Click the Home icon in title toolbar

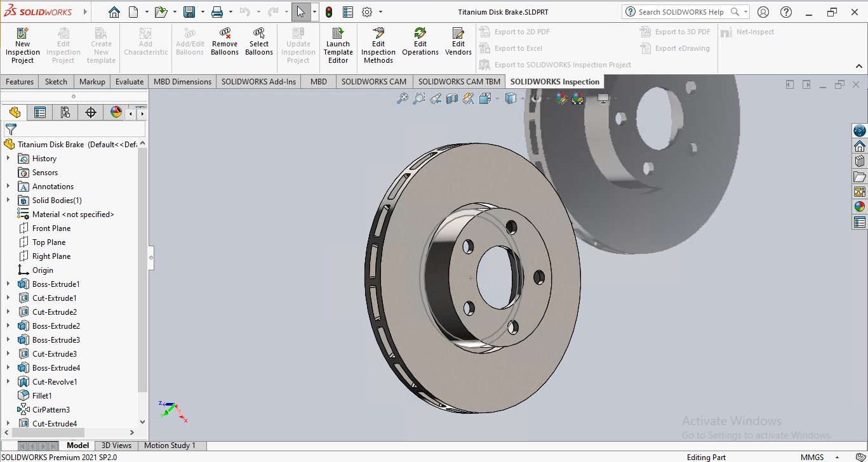pyautogui.click(x=114, y=12)
